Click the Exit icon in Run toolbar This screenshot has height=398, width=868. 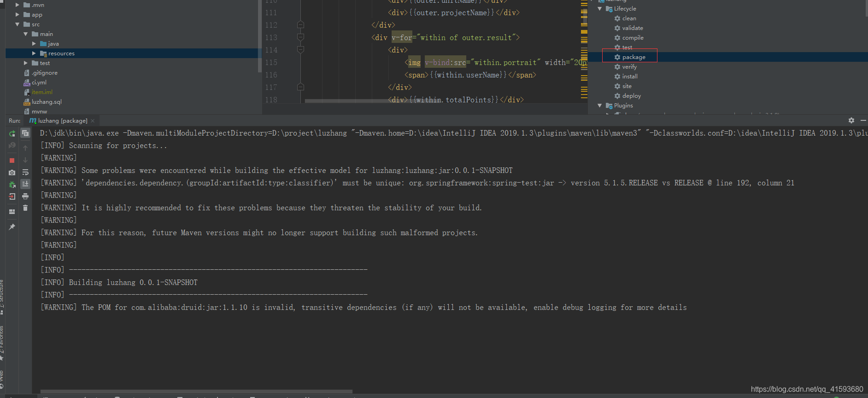click(12, 196)
